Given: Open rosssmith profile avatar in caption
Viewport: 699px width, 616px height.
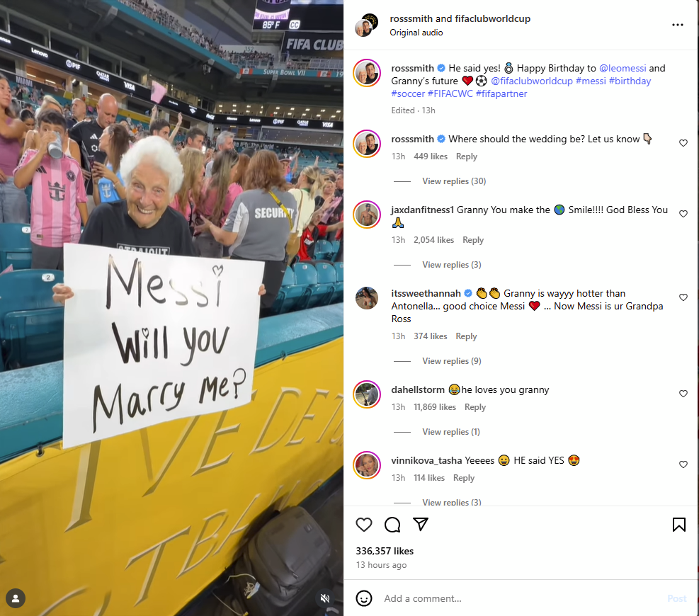Looking at the screenshot, I should (367, 73).
